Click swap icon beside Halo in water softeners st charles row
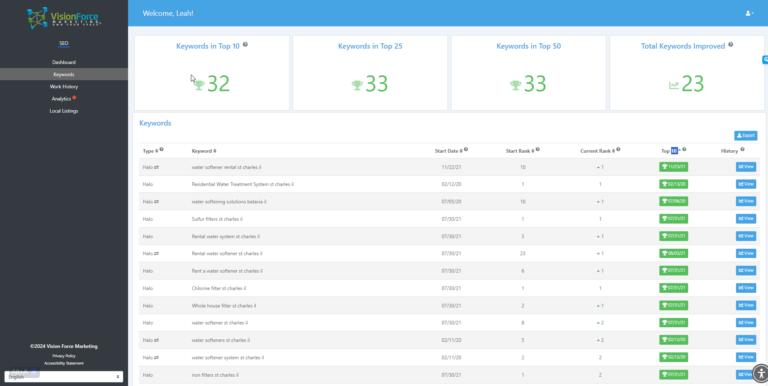The width and height of the screenshot is (768, 386). [x=157, y=340]
